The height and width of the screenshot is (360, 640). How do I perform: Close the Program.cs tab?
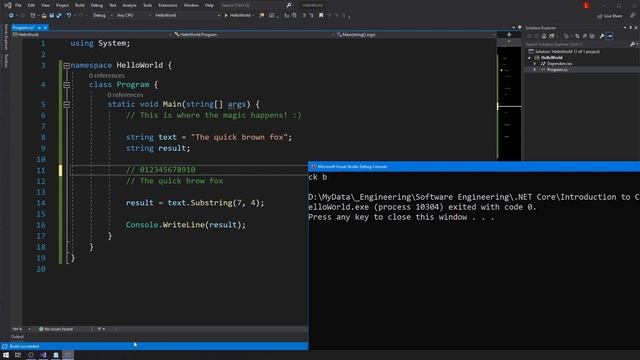45,27
